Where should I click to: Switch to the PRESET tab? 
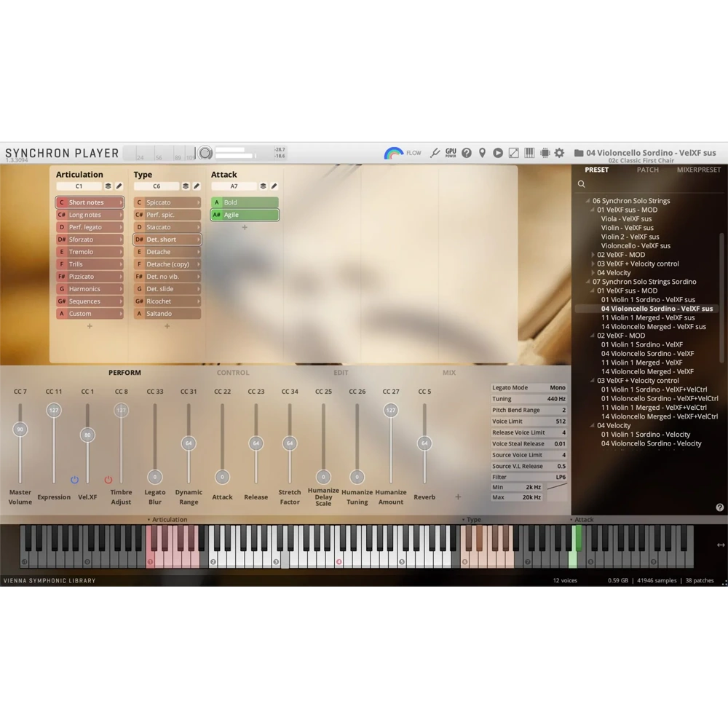pos(597,170)
